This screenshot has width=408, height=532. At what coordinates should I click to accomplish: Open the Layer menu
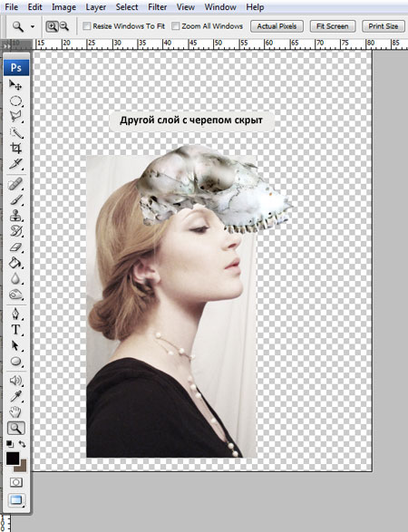click(x=96, y=6)
